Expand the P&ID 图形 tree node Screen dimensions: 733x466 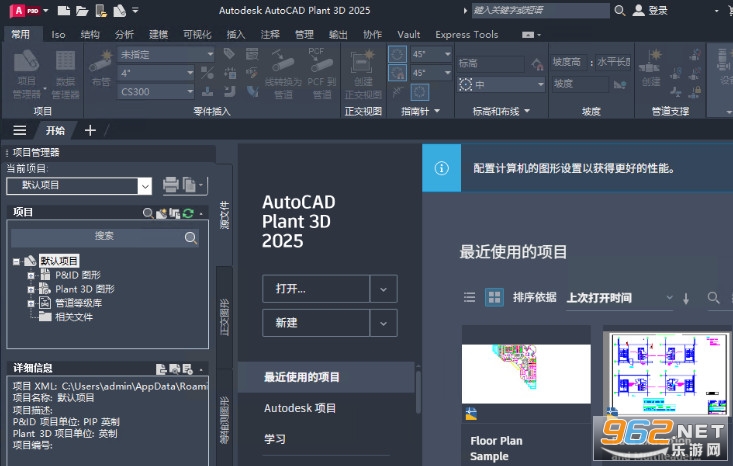[31, 276]
